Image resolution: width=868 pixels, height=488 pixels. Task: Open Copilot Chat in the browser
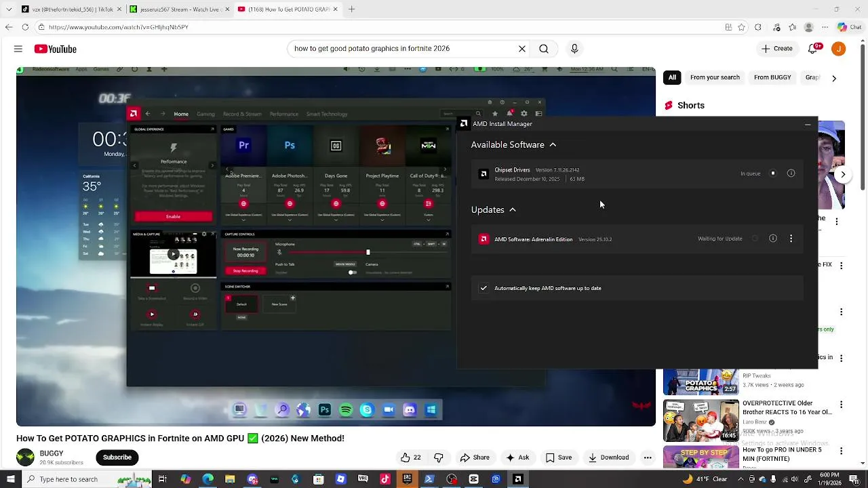click(x=850, y=27)
